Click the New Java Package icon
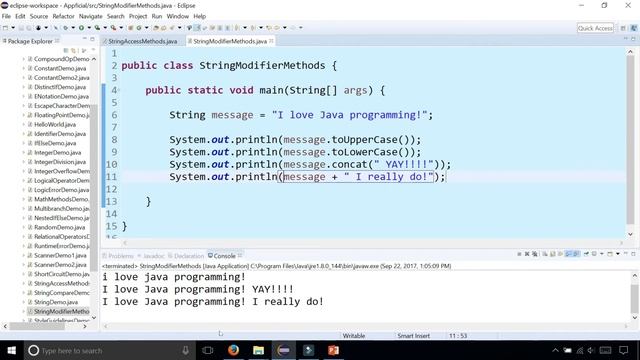 click(x=131, y=28)
